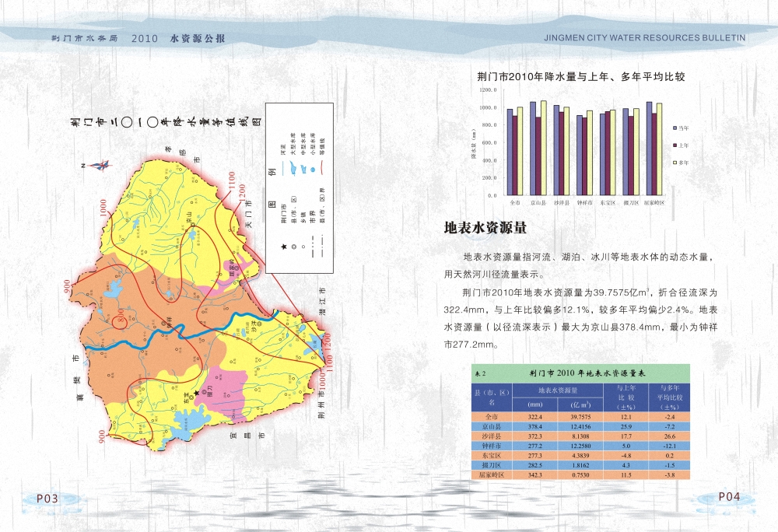Click the P04 page number
The width and height of the screenshot is (778, 532).
[729, 497]
